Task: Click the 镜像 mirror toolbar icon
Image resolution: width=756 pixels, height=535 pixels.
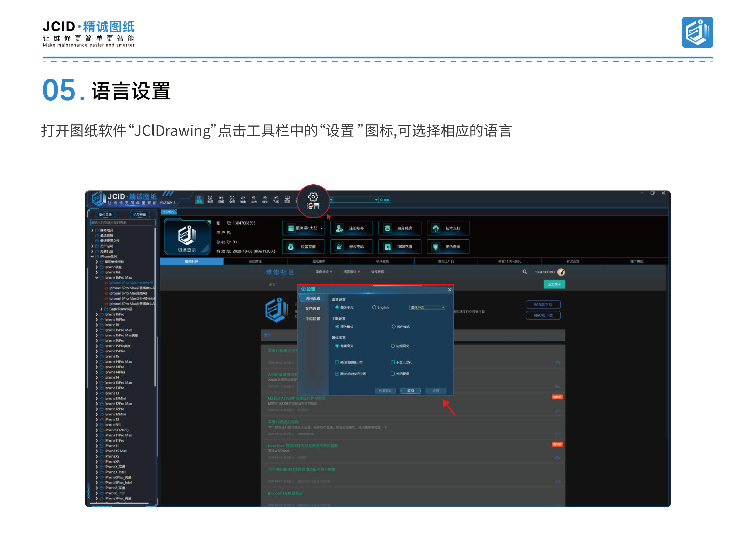Action: pyautogui.click(x=243, y=199)
